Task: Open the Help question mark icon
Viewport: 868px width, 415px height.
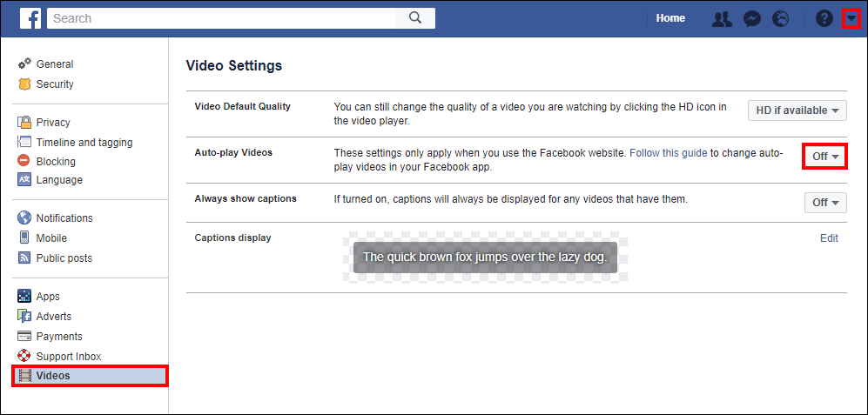Action: 824,19
